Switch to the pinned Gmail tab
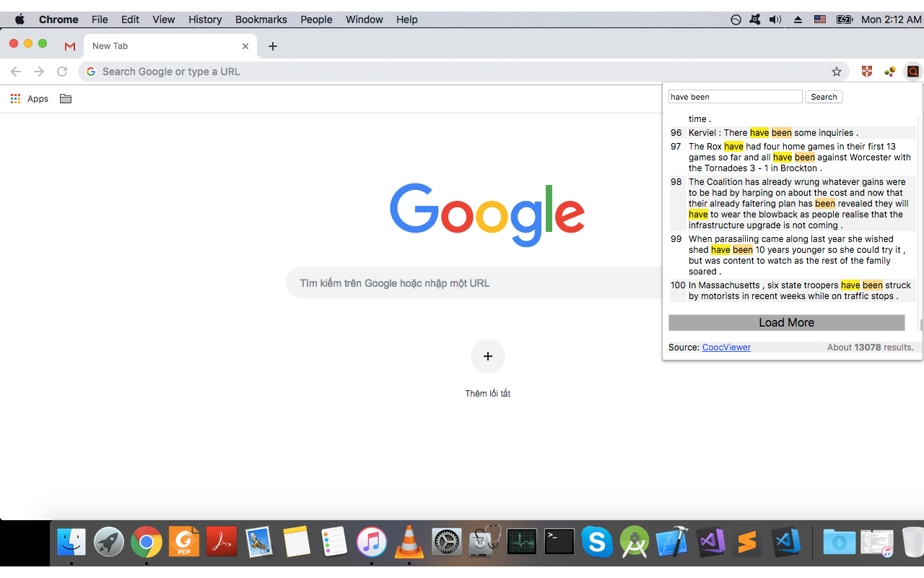 pyautogui.click(x=70, y=46)
